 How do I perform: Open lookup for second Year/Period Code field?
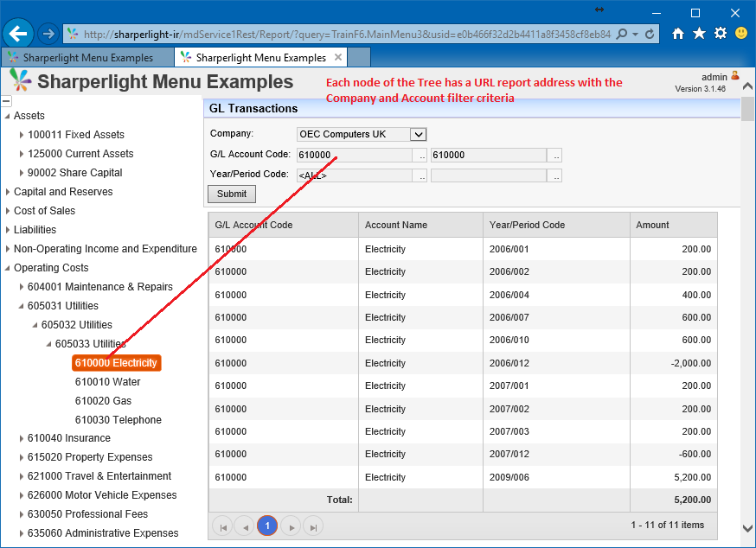(556, 175)
